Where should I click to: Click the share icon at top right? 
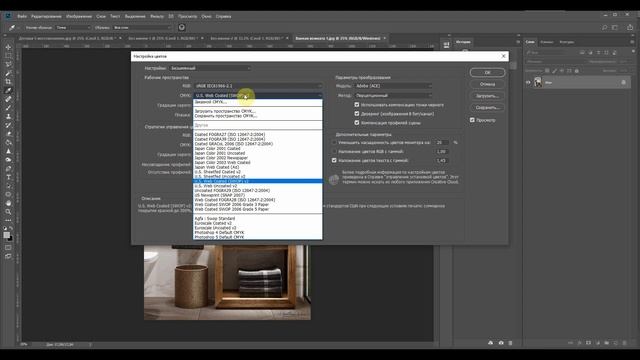click(630, 27)
